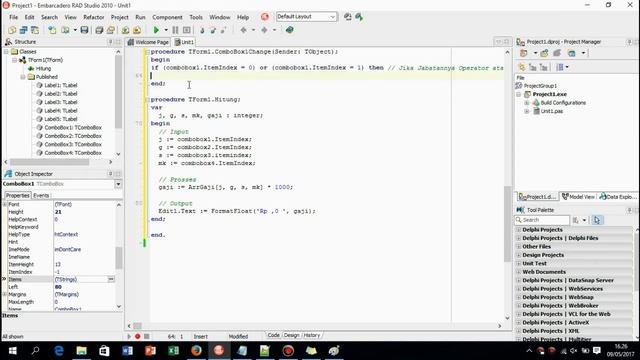Collapse the Published node in Structure

point(23,77)
